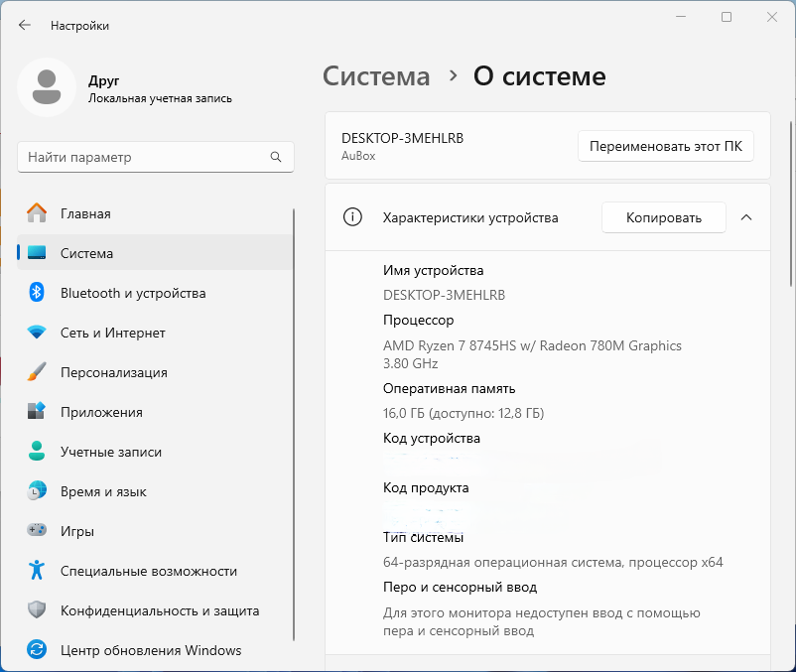Open 'Центр обновления Windows' settings page

[x=151, y=650]
